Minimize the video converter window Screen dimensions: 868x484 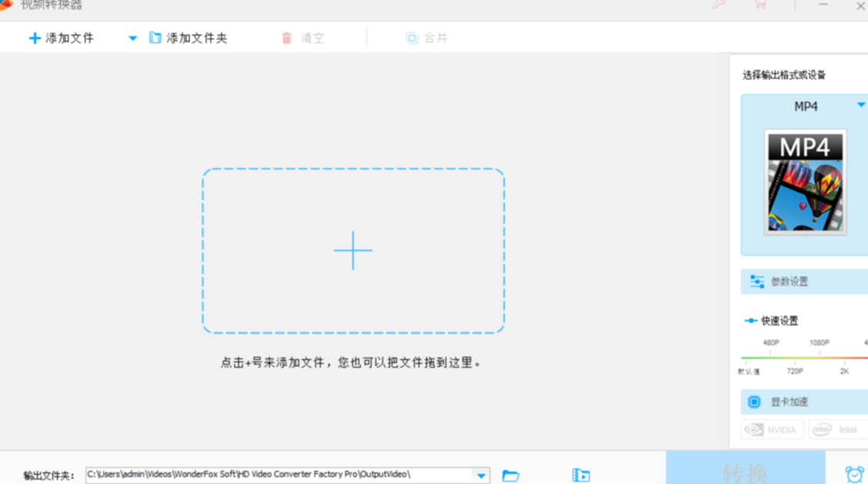click(823, 5)
